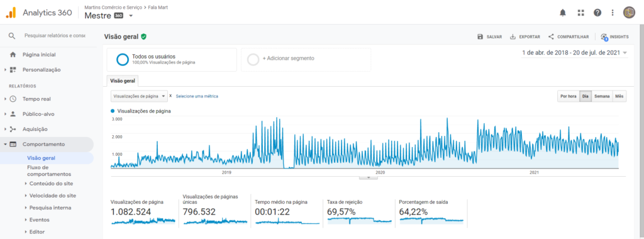This screenshot has width=644, height=239.
Task: Click Selecione uma métrica link
Action: [x=197, y=96]
